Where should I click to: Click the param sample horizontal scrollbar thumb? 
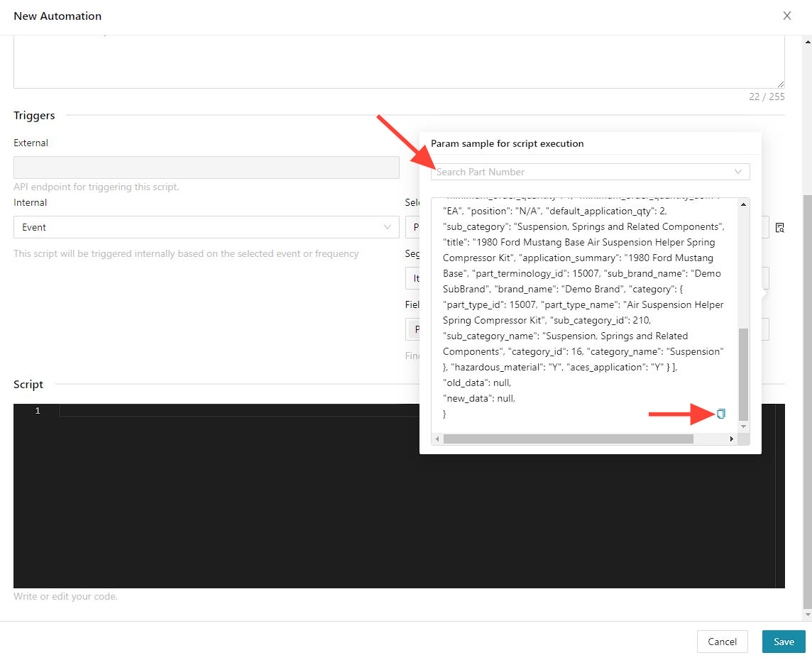568,439
